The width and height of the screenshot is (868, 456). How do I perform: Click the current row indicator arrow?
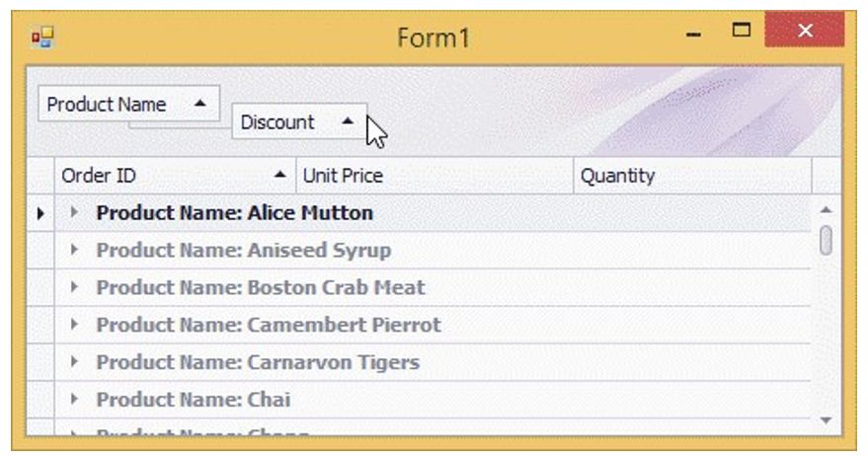click(x=39, y=213)
